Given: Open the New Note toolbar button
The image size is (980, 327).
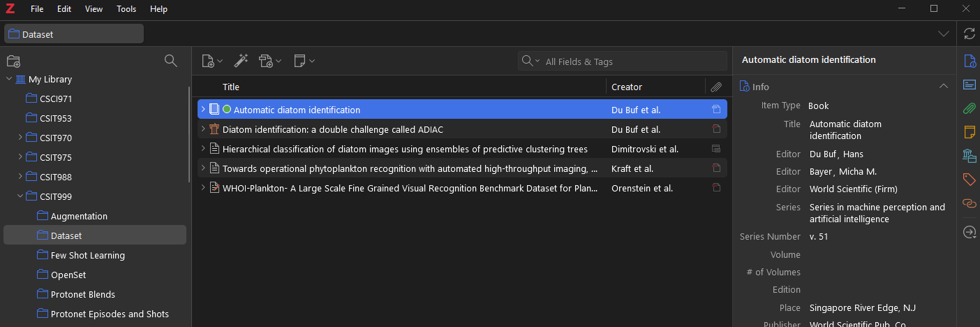Looking at the screenshot, I should coord(304,61).
